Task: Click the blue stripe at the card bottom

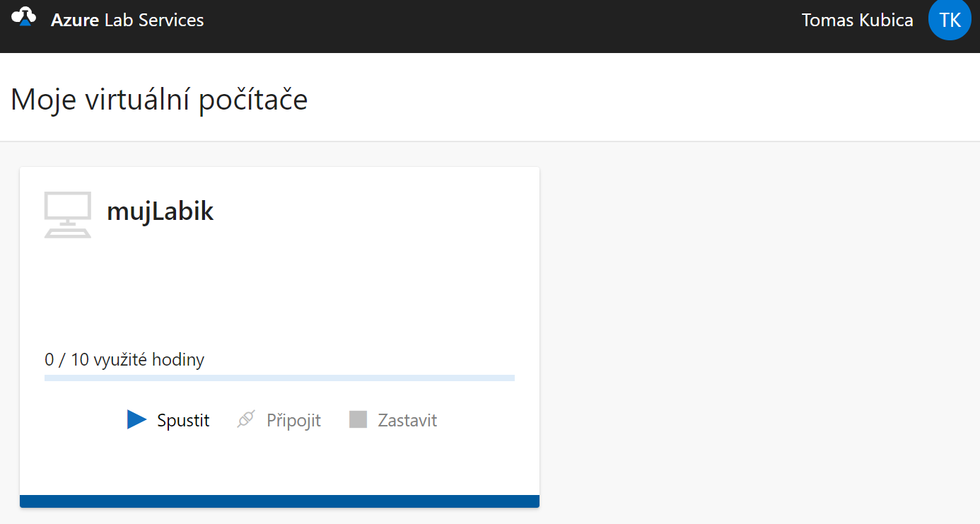Action: (x=279, y=501)
